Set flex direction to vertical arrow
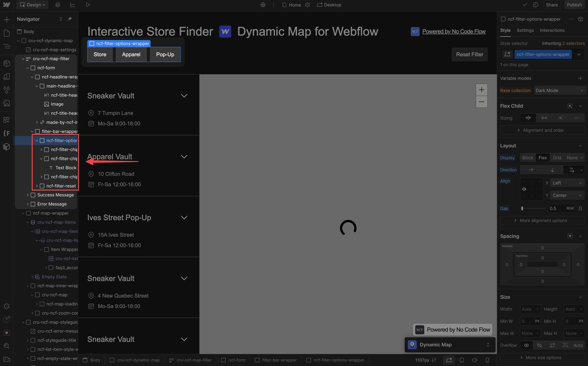Viewport: 588px width, 366px height. click(x=552, y=170)
